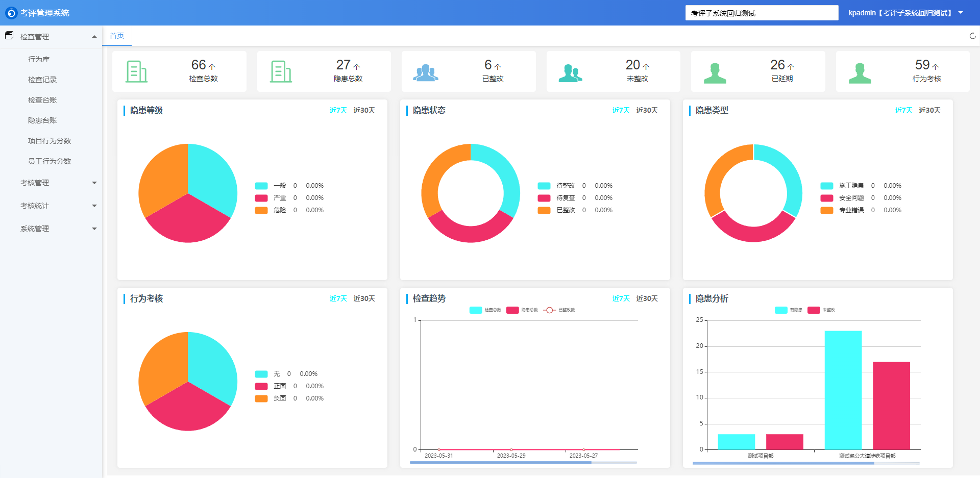The image size is (980, 478).
Task: Click the tall red bar for 测试包公大道涉铁项目部
Action: [x=891, y=406]
